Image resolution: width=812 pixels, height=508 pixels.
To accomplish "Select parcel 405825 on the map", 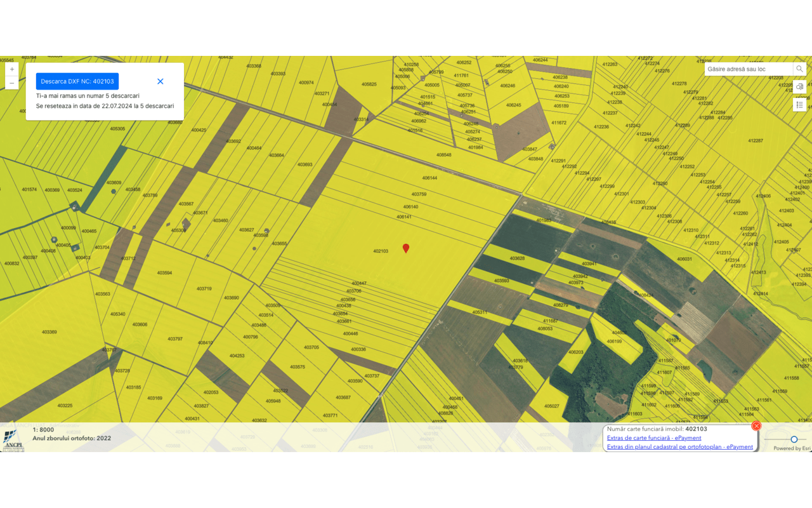I will click(369, 84).
